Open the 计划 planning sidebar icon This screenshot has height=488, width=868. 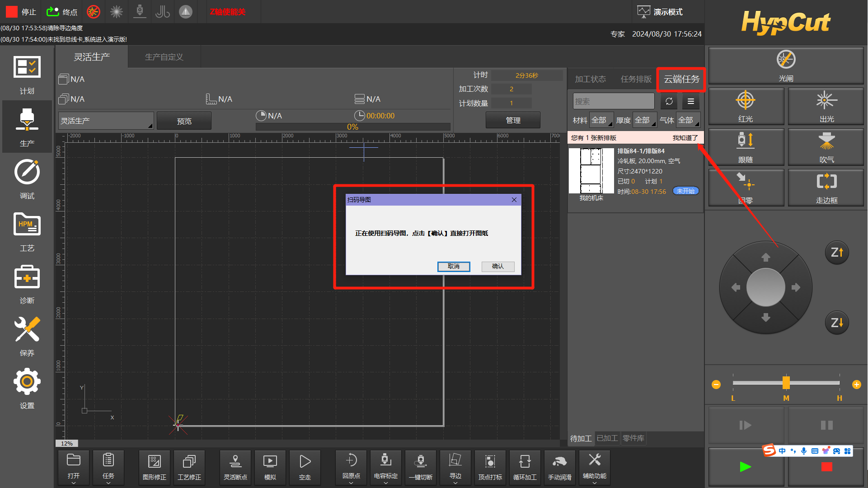(x=27, y=75)
